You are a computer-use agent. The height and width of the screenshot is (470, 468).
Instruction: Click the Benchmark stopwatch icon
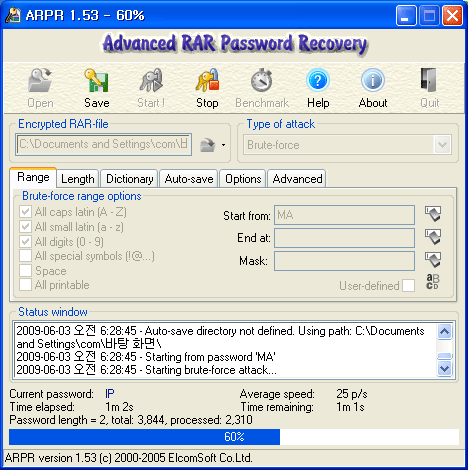click(x=262, y=80)
